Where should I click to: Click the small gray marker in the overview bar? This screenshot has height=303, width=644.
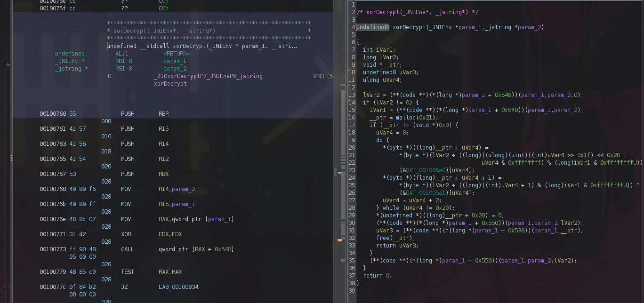pyautogui.click(x=340, y=173)
